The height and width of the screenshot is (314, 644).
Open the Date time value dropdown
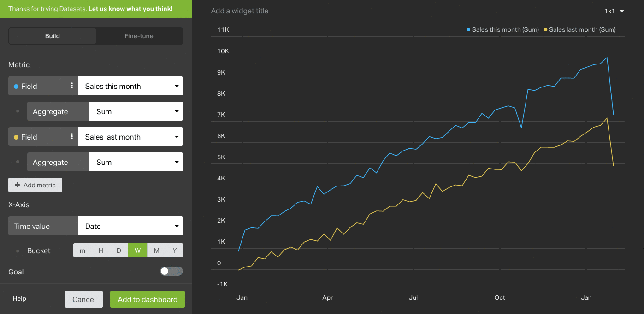click(x=131, y=226)
